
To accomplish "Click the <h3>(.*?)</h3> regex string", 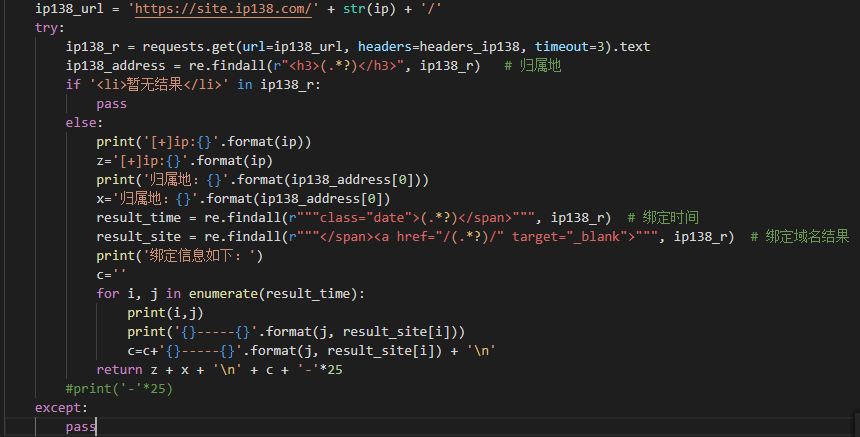I will click(342, 66).
